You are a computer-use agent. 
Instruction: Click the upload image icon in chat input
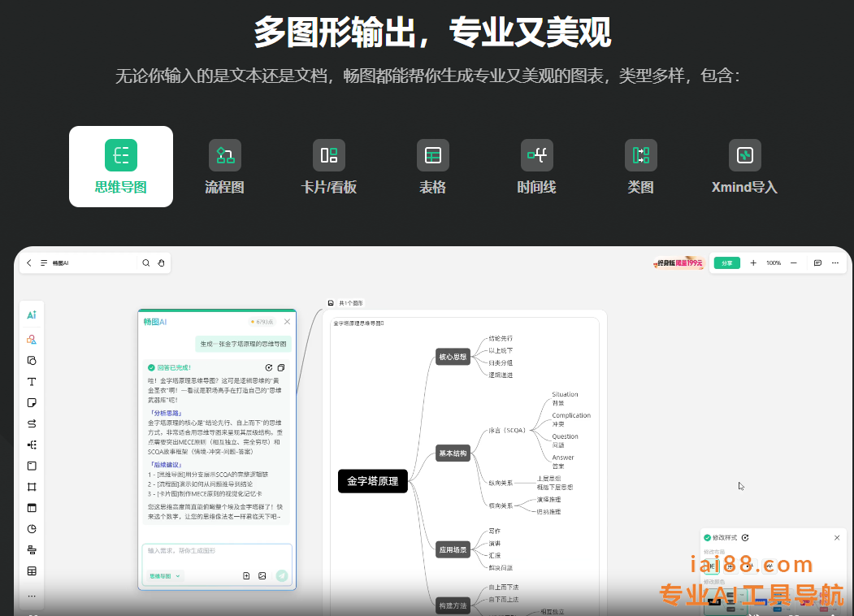coord(262,575)
